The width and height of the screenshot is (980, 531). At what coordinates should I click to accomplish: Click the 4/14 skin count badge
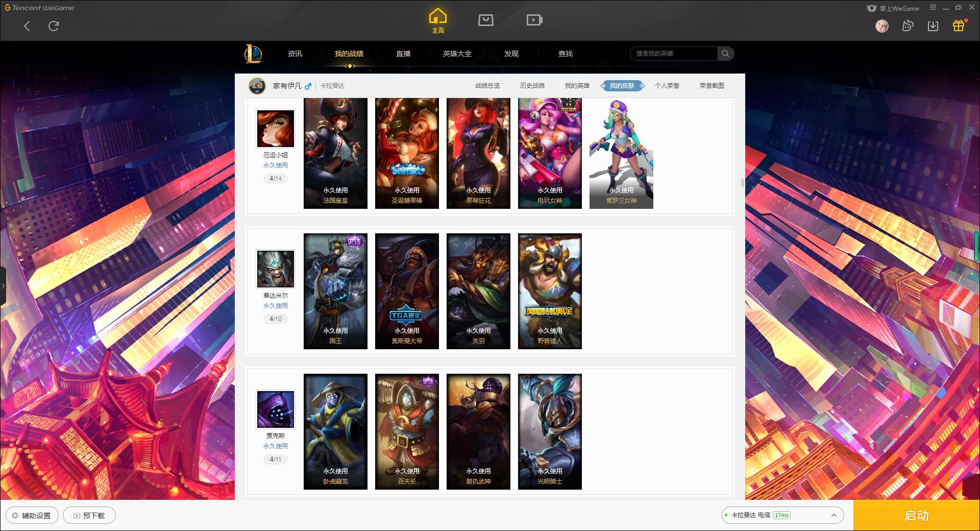[276, 179]
